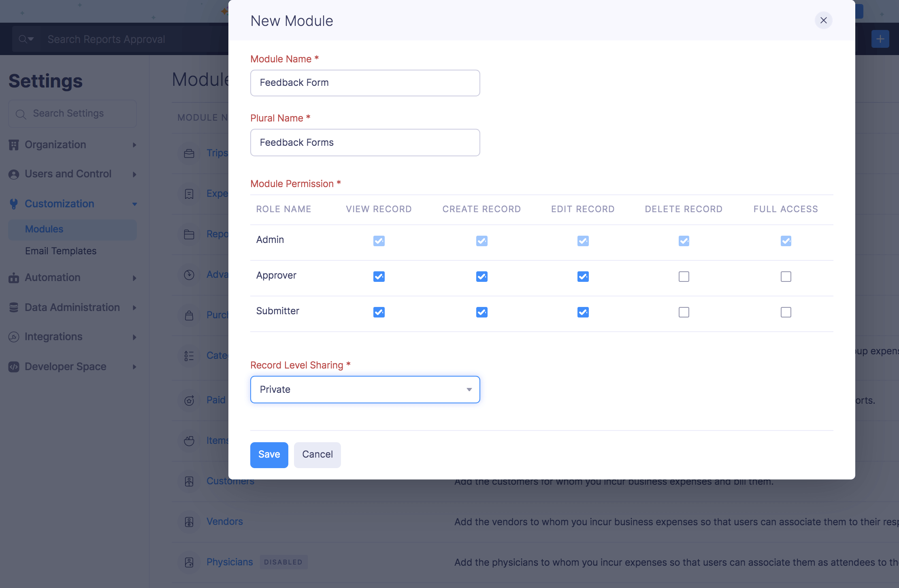Uncheck Create Record for Submitter role
This screenshot has height=588, width=899.
[481, 312]
